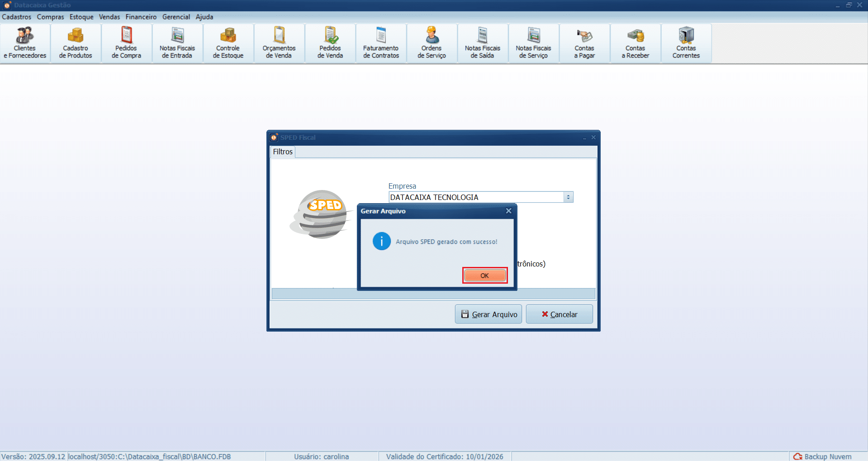Screen dimensions: 868x461
Task: Open the Gerencial menu
Action: [176, 17]
